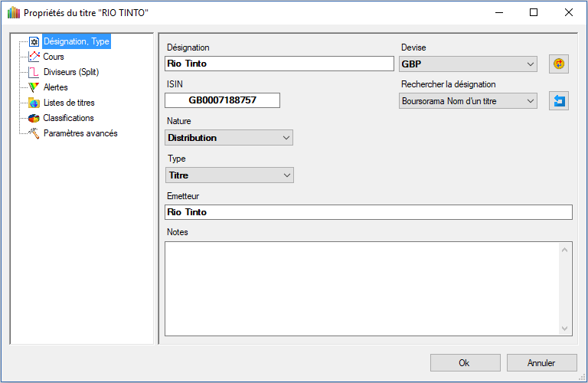
Task: Select Cours in the navigation tree
Action: [x=54, y=57]
